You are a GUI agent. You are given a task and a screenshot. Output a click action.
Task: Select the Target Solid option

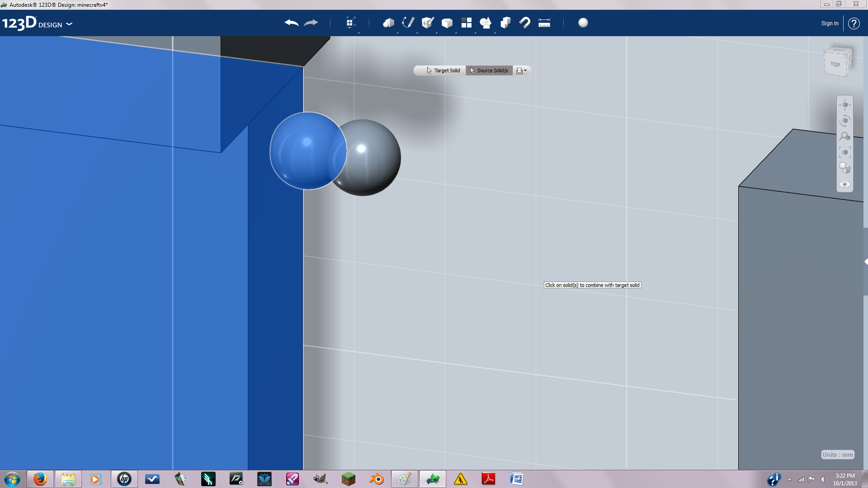(443, 70)
